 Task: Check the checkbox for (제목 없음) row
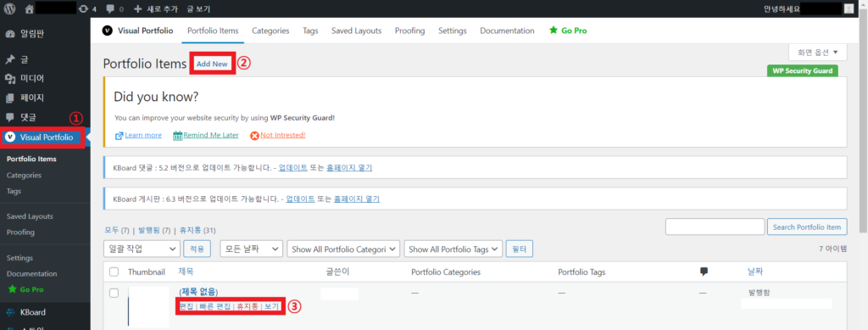(114, 293)
